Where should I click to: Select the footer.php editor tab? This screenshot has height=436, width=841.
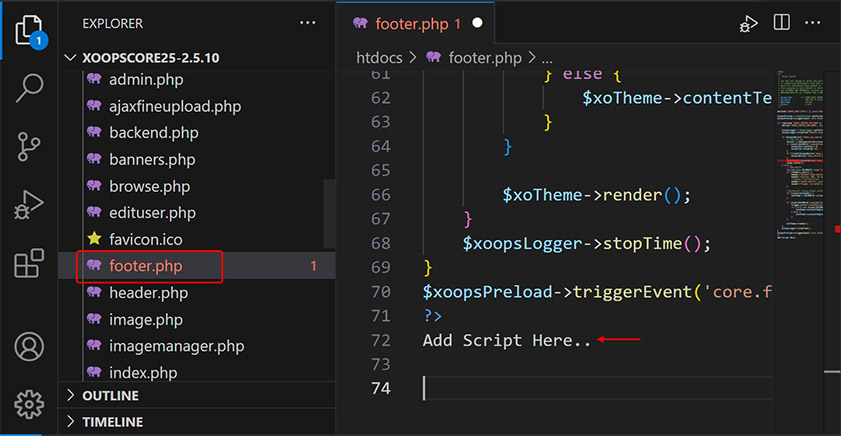[x=412, y=23]
